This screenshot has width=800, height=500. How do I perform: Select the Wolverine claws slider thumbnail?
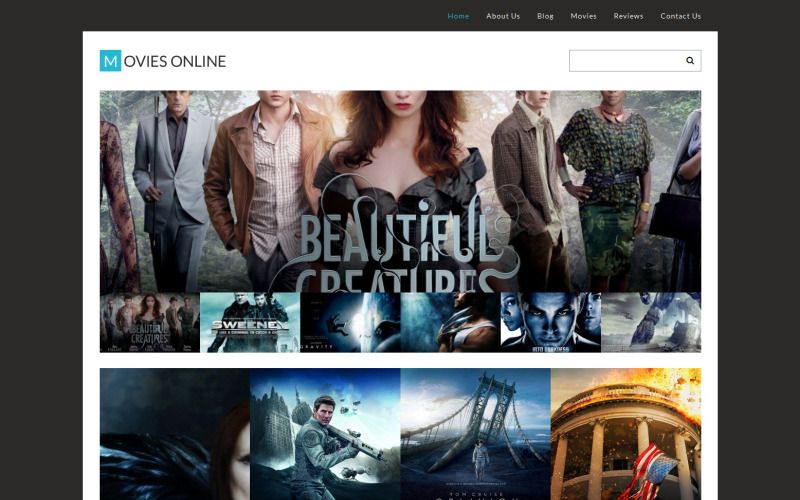pyautogui.click(x=451, y=322)
